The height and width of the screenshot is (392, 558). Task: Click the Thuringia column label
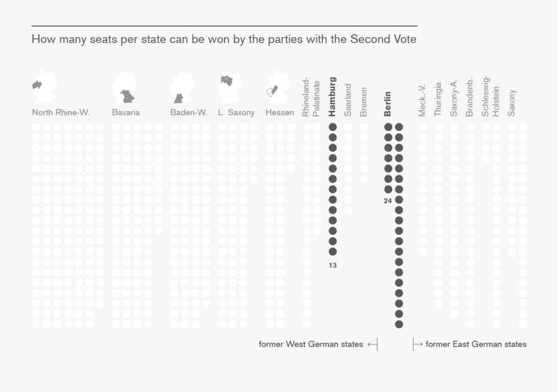pos(438,99)
